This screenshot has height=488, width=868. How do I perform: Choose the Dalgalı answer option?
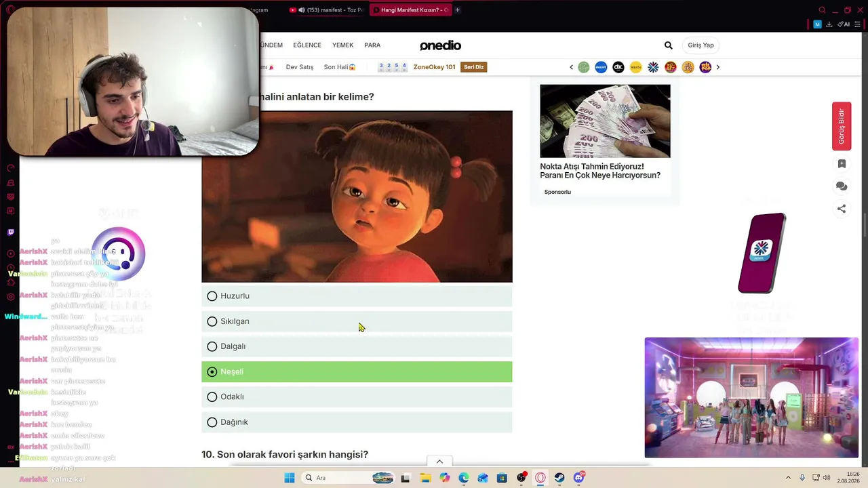pyautogui.click(x=357, y=346)
